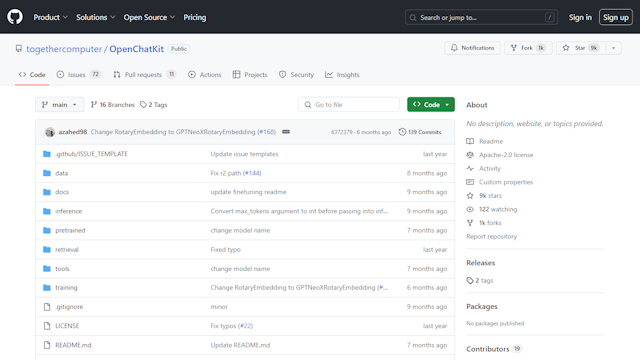Screen dimensions: 640x360
Task: Open the training folder
Action: (66, 287)
